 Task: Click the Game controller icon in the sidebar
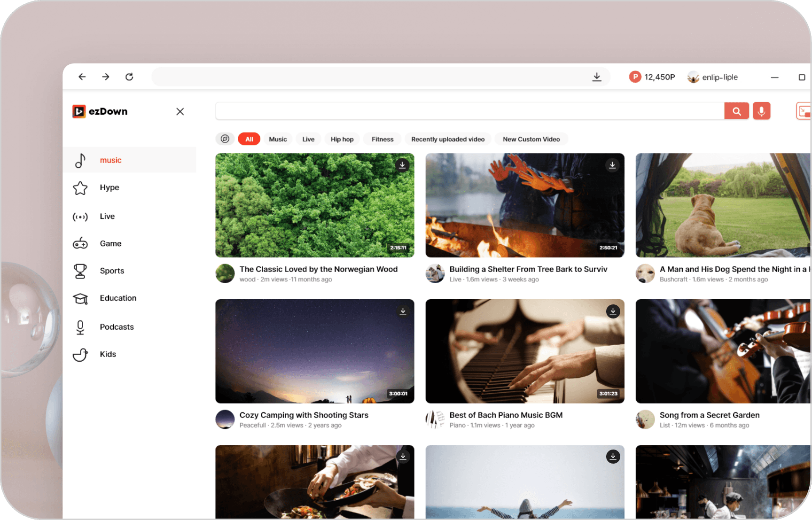(80, 243)
